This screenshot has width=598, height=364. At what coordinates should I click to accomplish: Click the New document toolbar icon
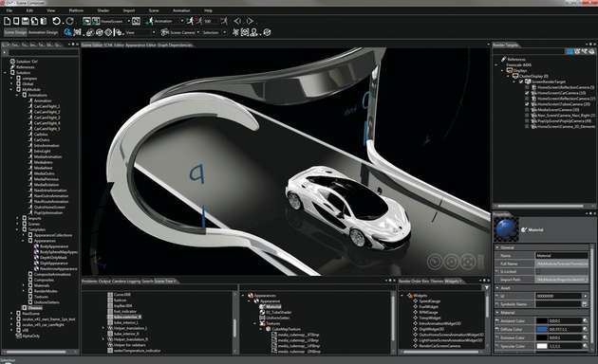coord(8,21)
